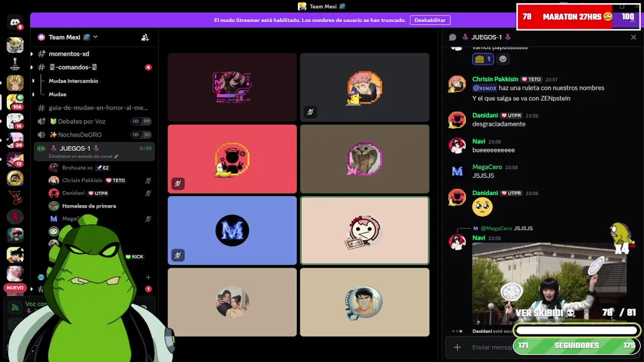Click the TETO tag beside Chrisin Pakkisin

pyautogui.click(x=531, y=79)
